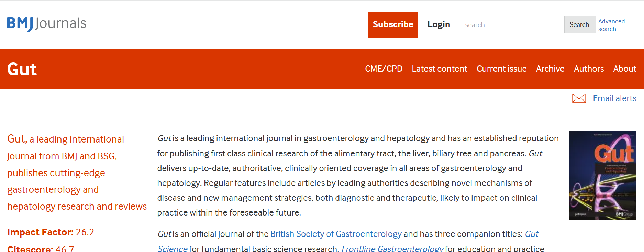This screenshot has width=644, height=252.
Task: Open the Frontline Gastroenterology companion link
Action: point(392,249)
